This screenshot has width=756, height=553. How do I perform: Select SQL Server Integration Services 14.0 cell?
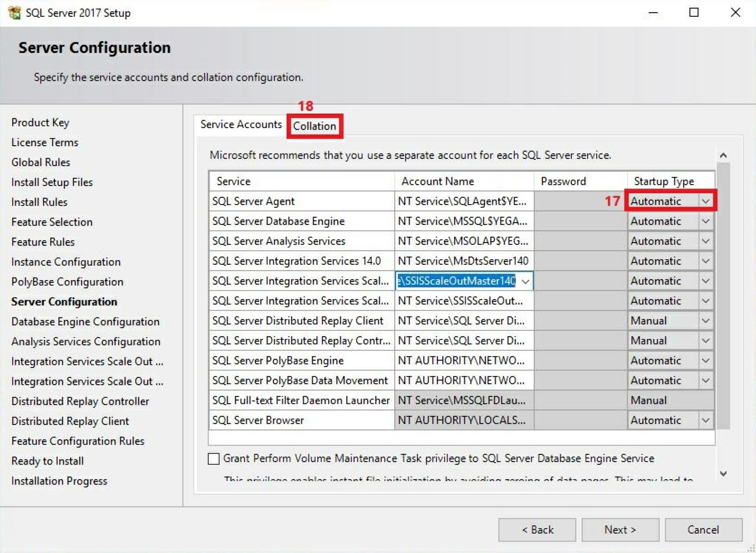pyautogui.click(x=302, y=261)
